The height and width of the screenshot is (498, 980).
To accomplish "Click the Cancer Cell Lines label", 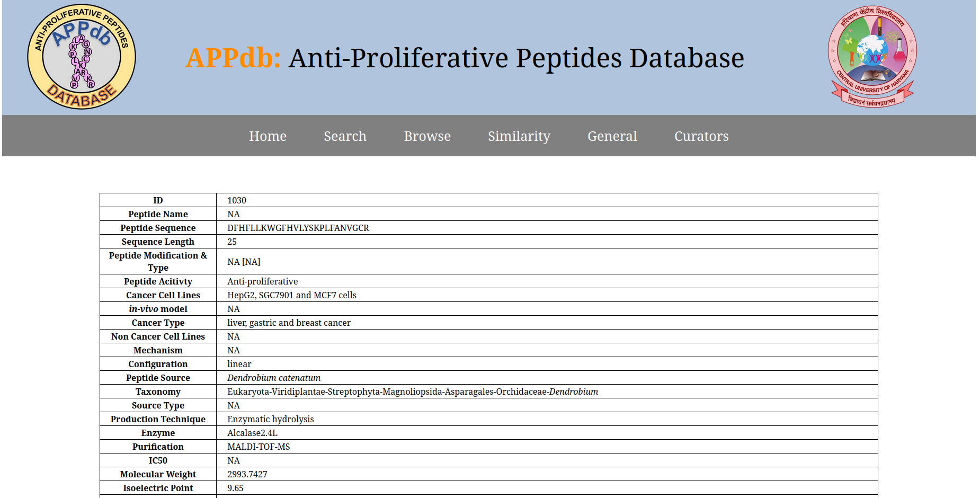I will click(x=163, y=295).
